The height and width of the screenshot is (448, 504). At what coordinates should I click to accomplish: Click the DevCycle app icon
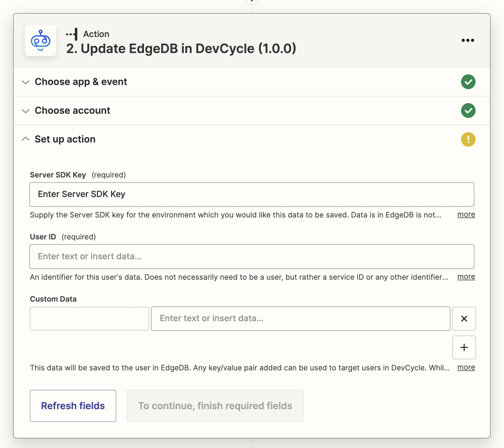coord(41,40)
